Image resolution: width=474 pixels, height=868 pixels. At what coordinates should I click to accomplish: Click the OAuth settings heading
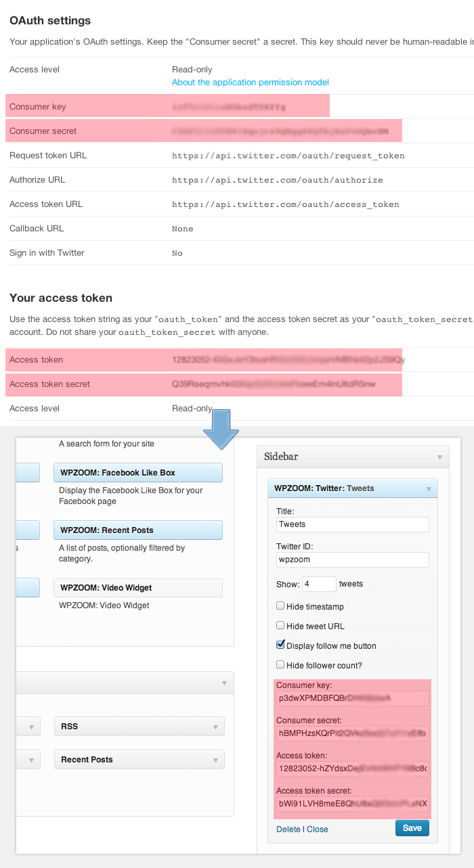click(x=50, y=21)
